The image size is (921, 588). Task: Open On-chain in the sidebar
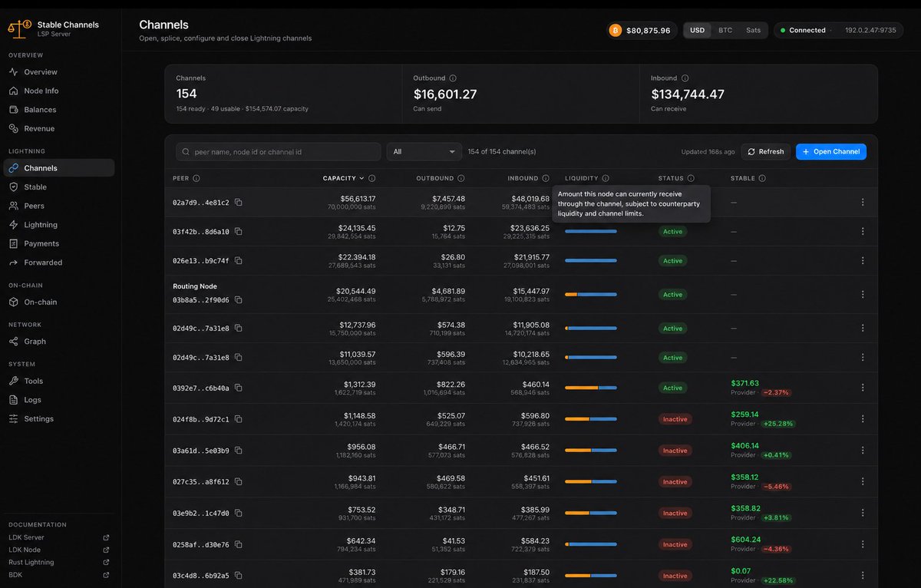pos(59,302)
